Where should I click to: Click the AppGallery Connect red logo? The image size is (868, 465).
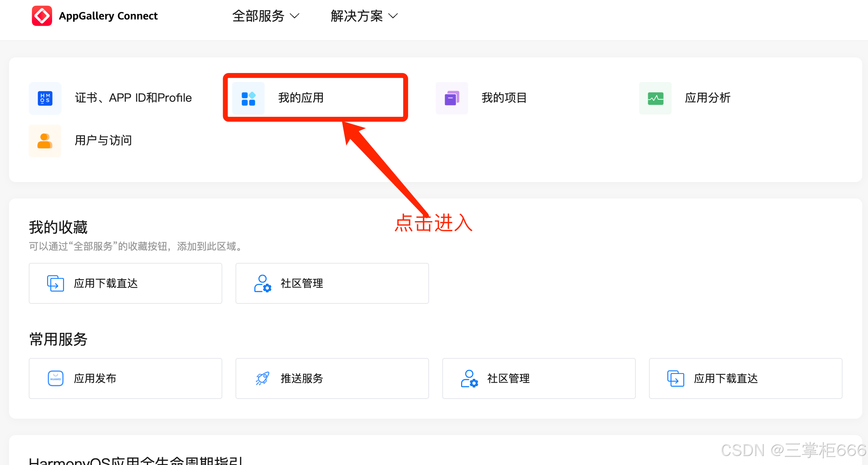pyautogui.click(x=42, y=16)
